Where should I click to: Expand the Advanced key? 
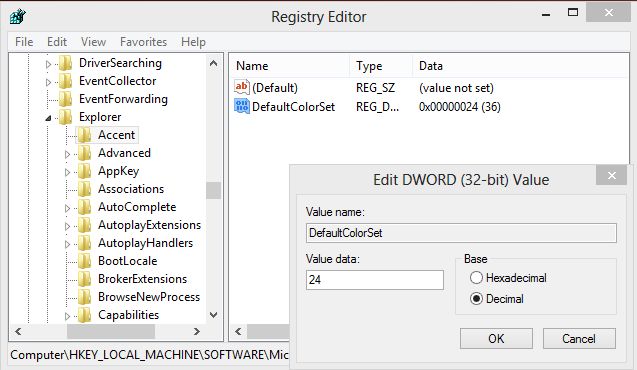click(x=67, y=154)
